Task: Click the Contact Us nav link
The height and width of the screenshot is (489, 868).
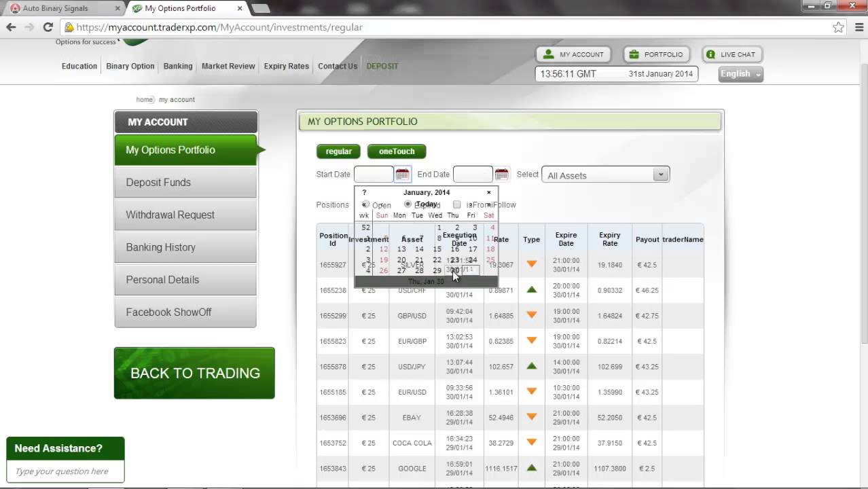Action: (x=338, y=66)
